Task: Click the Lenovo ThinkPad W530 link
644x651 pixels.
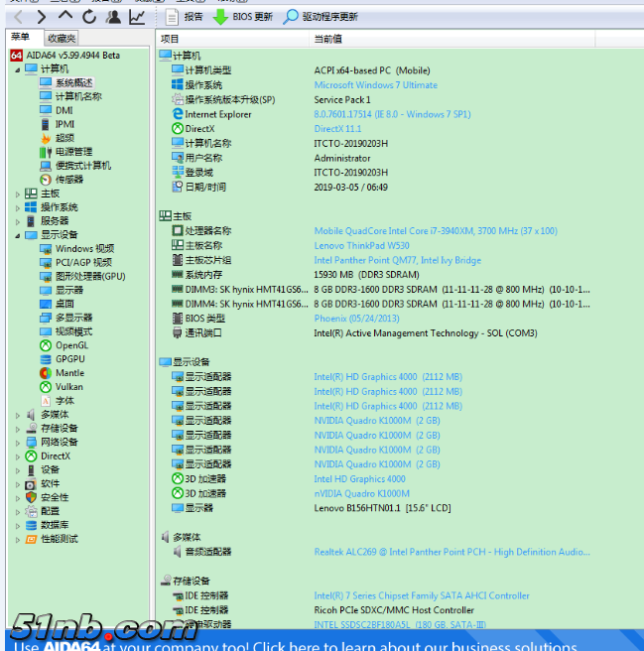Action: coord(361,246)
